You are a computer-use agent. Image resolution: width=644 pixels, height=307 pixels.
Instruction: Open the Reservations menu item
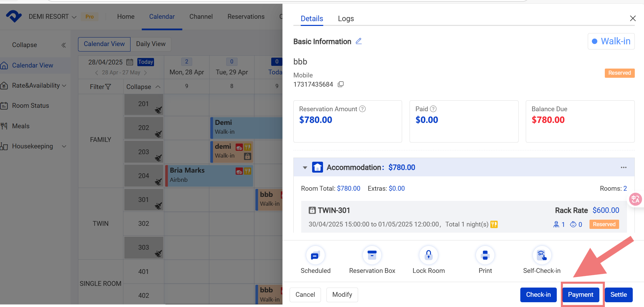[x=246, y=17]
